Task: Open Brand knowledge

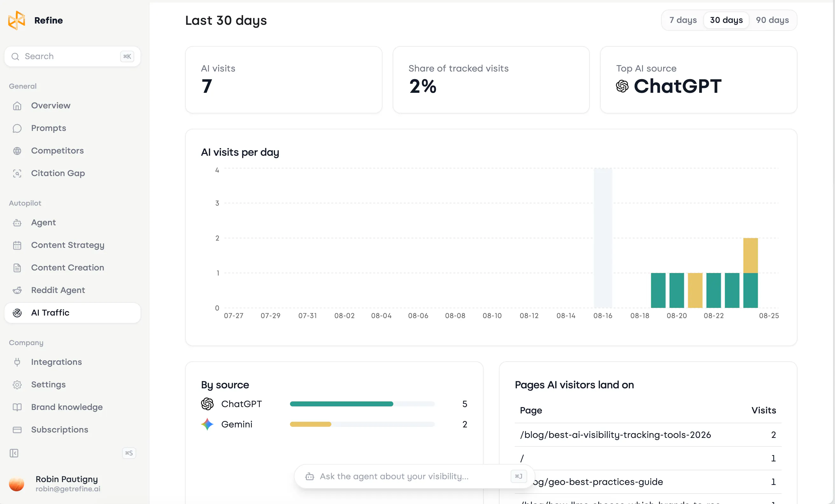Action: [72, 407]
